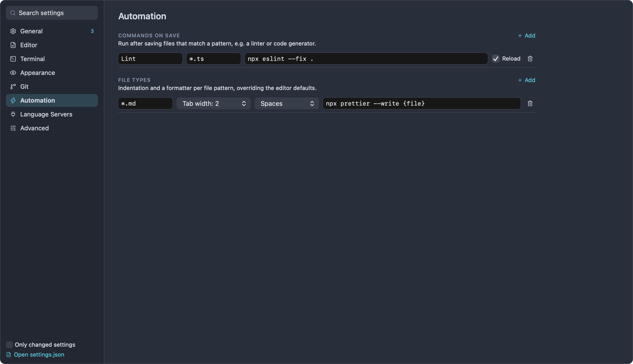Image resolution: width=633 pixels, height=364 pixels.
Task: Click the Automation lightning bolt icon
Action: [x=13, y=100]
